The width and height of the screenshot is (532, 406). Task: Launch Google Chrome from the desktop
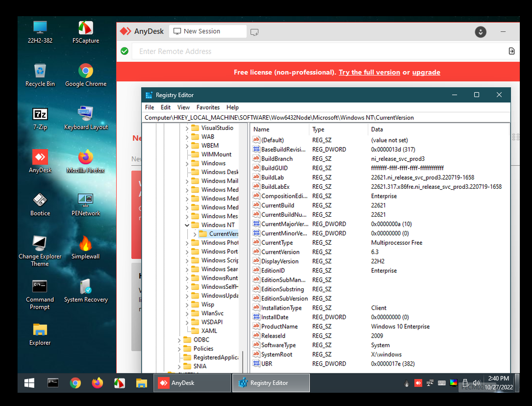tap(86, 75)
